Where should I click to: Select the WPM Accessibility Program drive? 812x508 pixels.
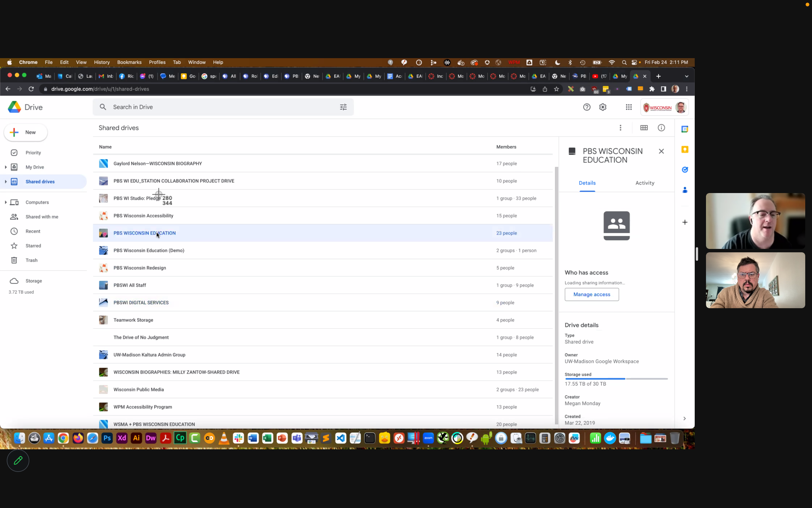point(323,407)
